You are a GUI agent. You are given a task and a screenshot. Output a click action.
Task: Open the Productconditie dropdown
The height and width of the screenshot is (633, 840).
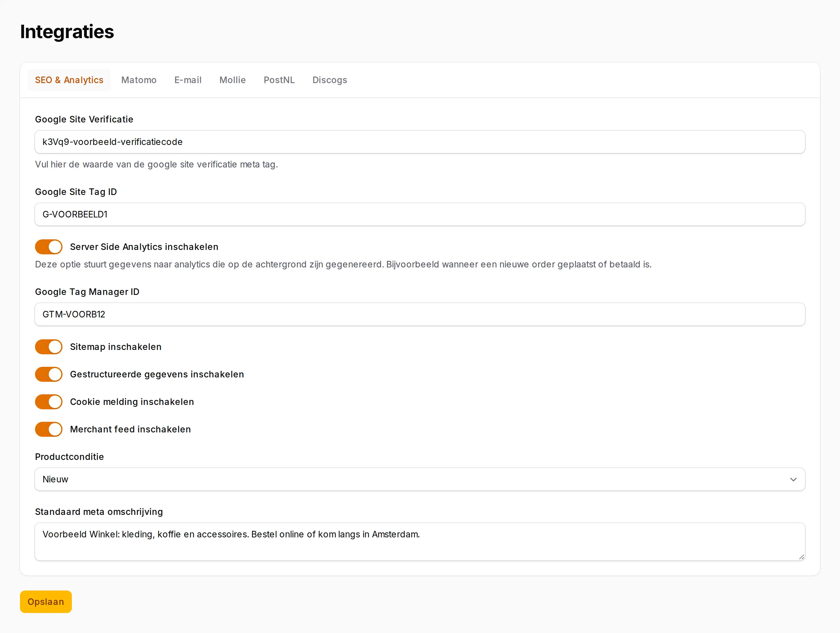(420, 479)
